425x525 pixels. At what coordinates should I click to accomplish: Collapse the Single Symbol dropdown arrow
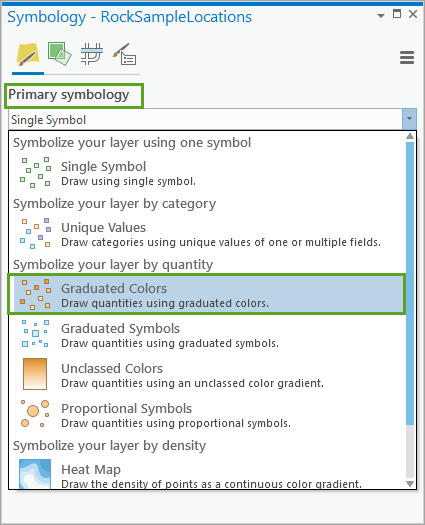click(x=409, y=119)
